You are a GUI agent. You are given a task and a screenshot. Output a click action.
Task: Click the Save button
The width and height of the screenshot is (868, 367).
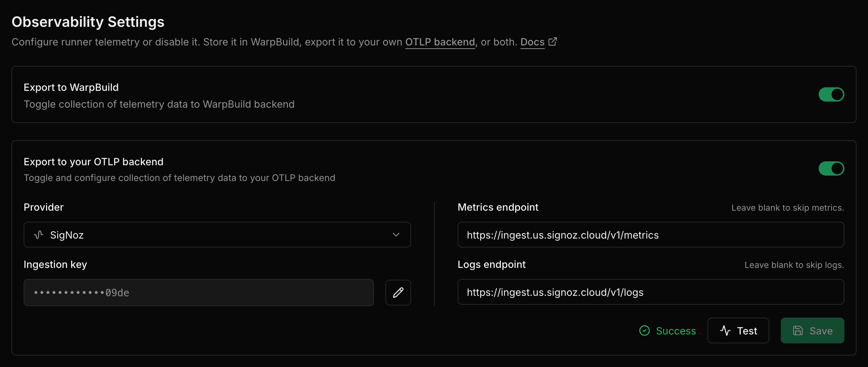click(x=812, y=331)
